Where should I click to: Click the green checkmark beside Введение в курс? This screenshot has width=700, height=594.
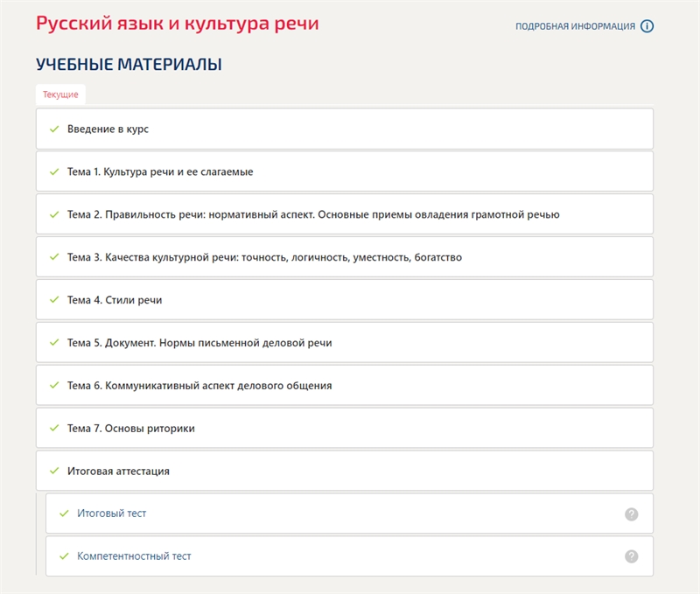click(54, 129)
